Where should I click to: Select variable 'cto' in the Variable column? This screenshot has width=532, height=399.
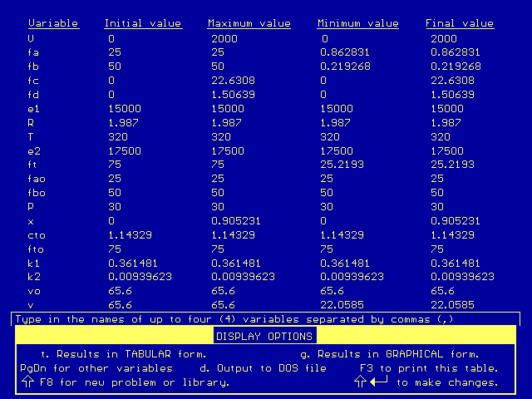(x=37, y=235)
